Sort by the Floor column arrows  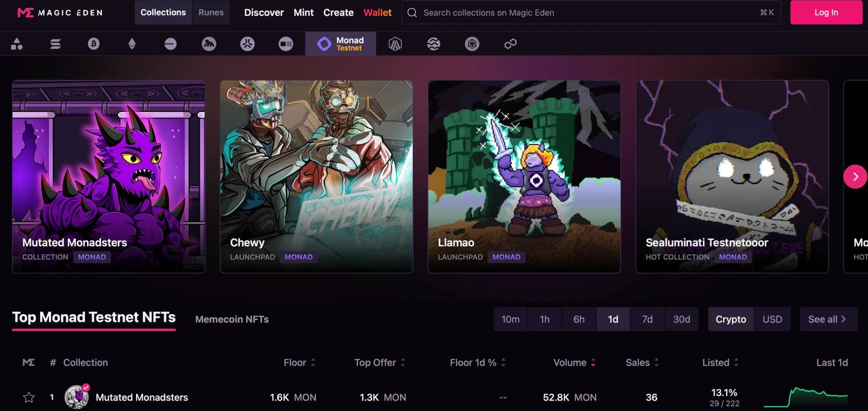click(x=313, y=363)
